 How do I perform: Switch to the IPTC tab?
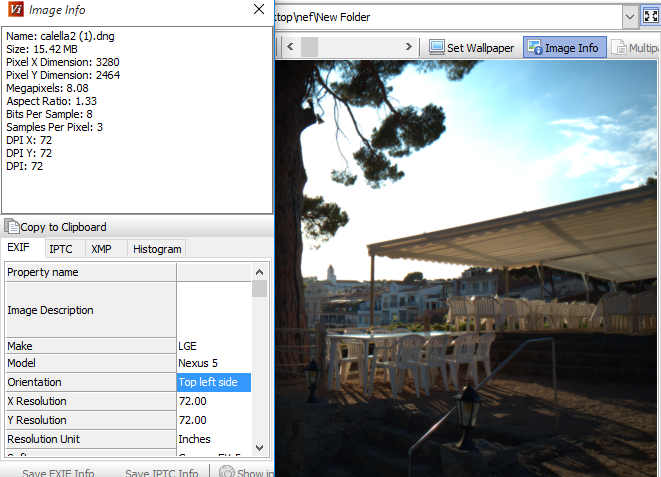click(61, 249)
